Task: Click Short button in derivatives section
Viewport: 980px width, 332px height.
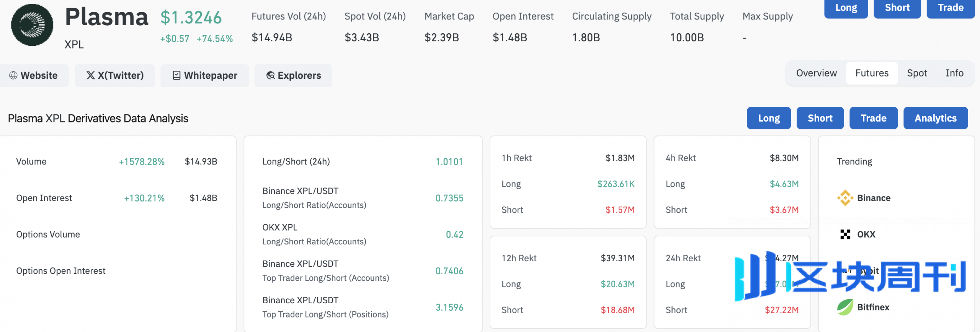Action: click(820, 118)
